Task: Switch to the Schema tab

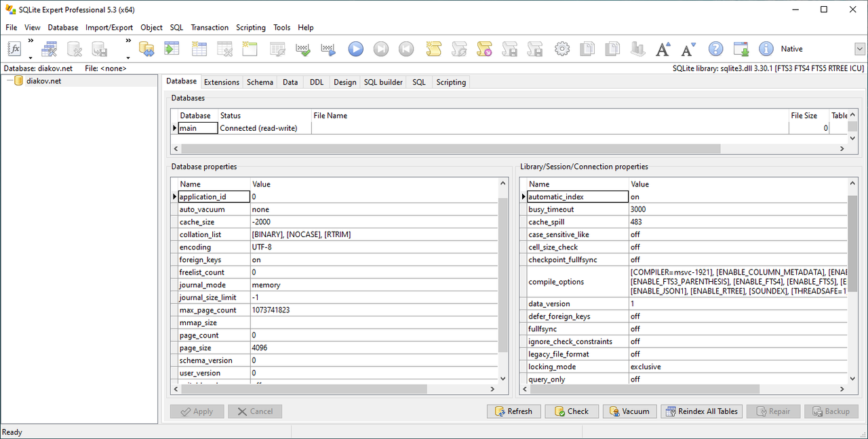Action: (260, 82)
